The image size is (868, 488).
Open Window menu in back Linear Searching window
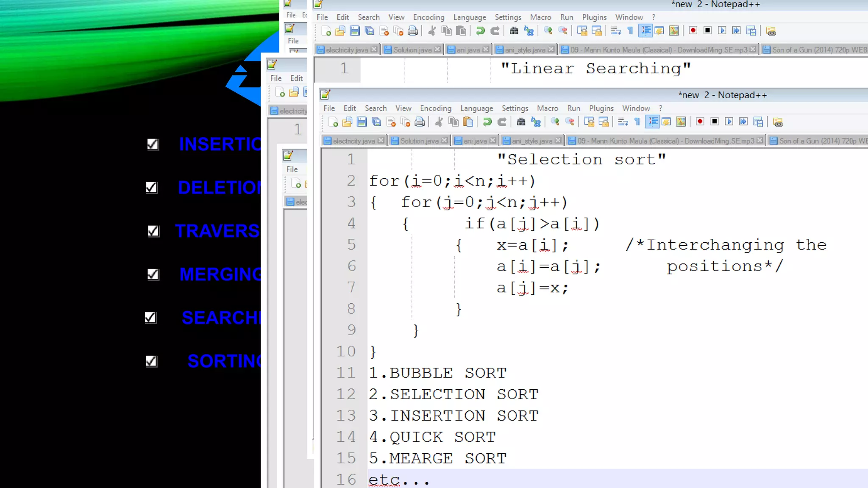[629, 17]
